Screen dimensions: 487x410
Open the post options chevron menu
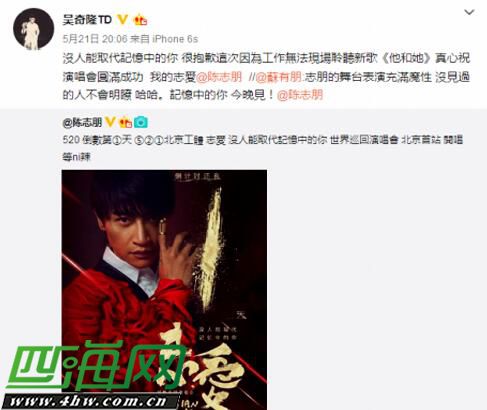tap(469, 13)
